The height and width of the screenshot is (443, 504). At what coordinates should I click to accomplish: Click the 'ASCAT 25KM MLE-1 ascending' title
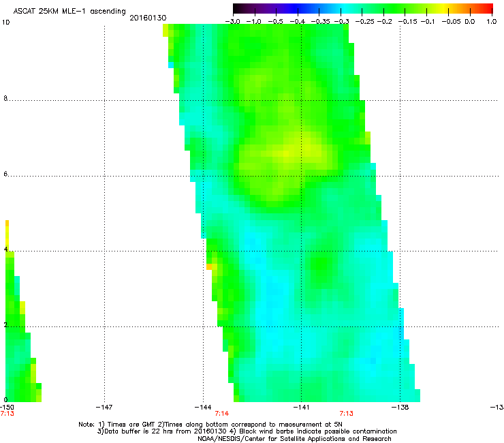pos(69,12)
